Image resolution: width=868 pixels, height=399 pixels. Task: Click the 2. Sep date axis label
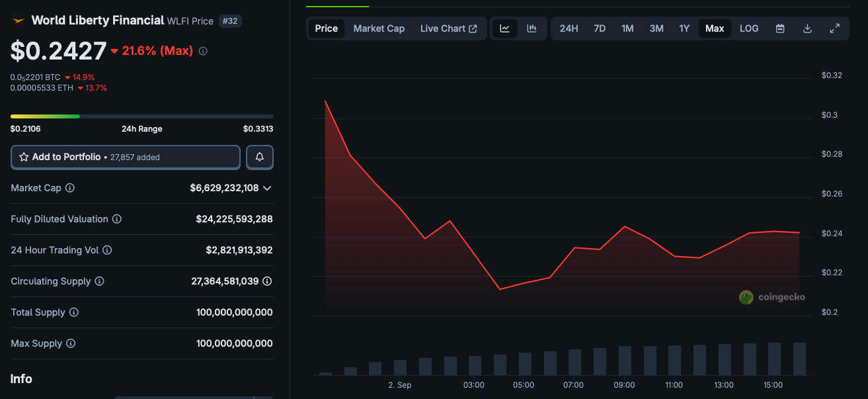400,385
